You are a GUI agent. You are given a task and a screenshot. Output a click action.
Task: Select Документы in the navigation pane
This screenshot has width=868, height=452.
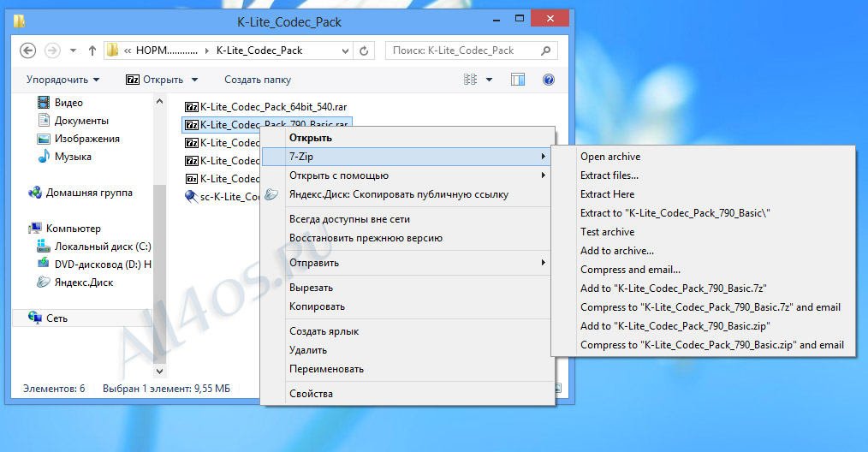click(73, 120)
